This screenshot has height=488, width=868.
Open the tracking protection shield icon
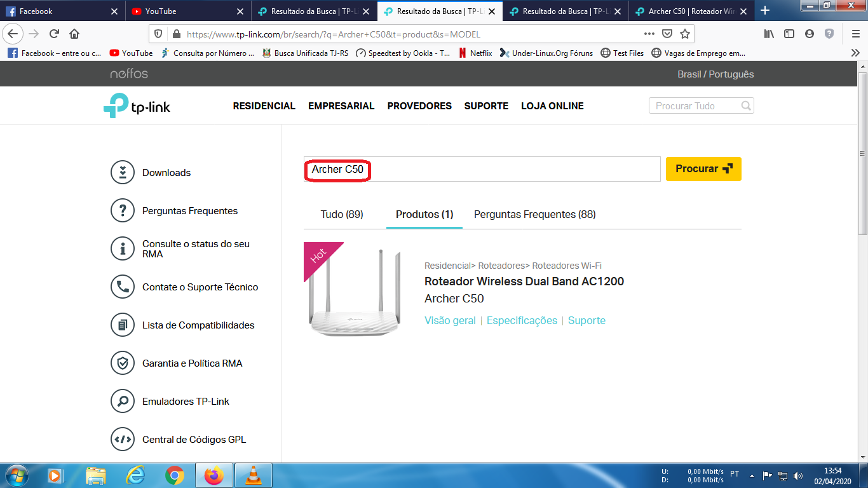159,34
